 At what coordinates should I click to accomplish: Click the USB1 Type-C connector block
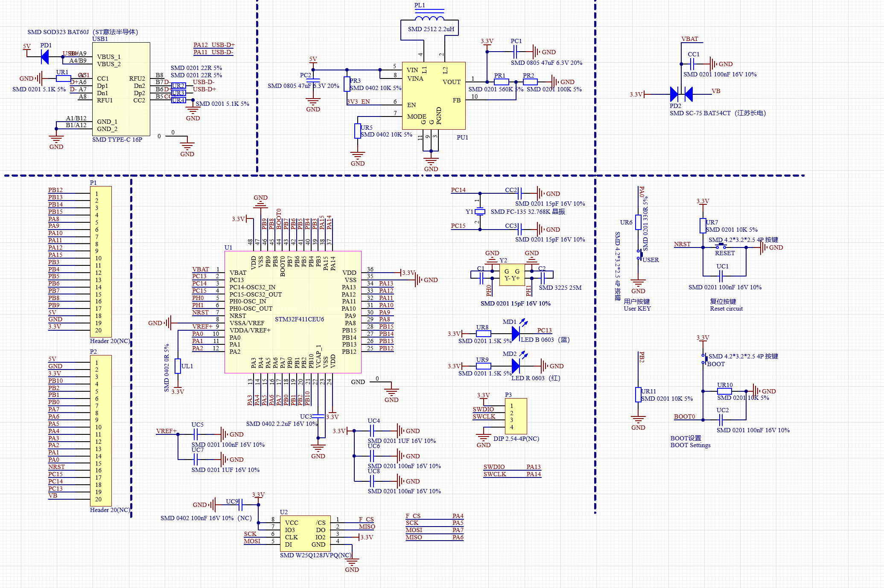[x=121, y=89]
